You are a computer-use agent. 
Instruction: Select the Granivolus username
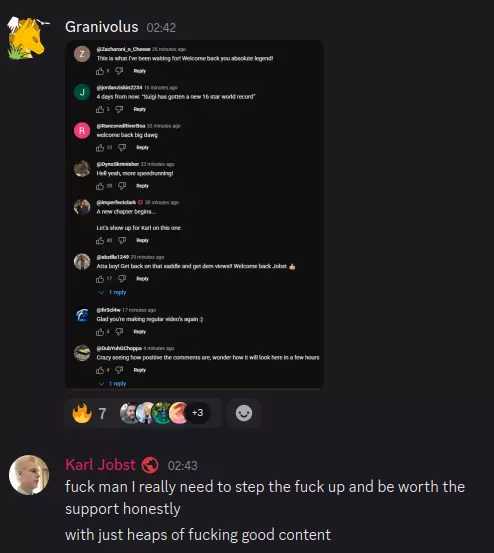click(x=102, y=27)
